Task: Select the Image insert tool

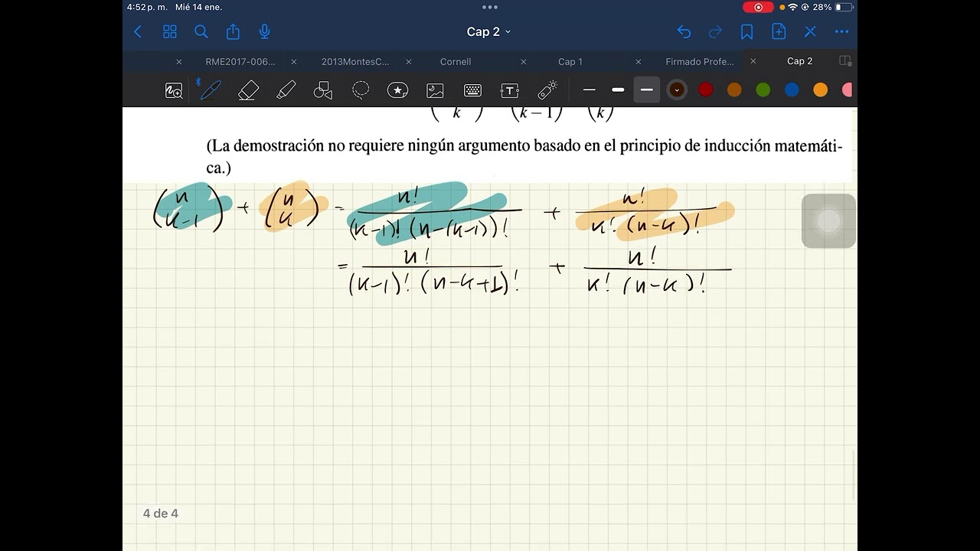Action: click(435, 90)
